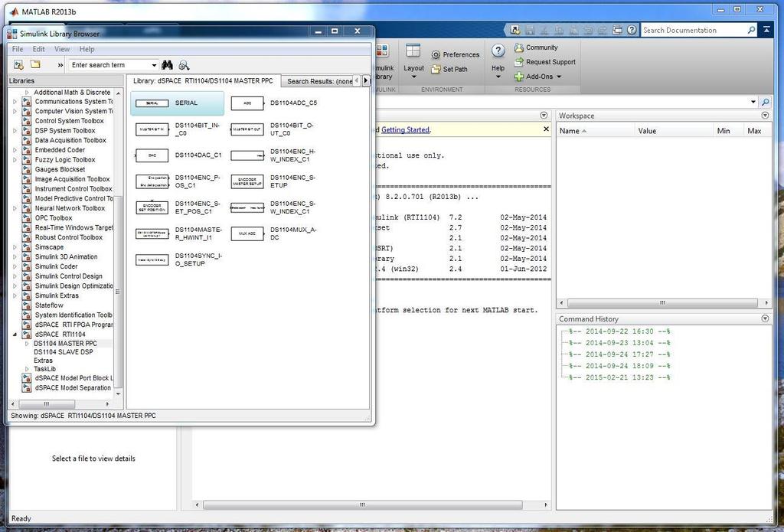
Task: Select the DS1104ADC_C5 block icon
Action: click(247, 103)
